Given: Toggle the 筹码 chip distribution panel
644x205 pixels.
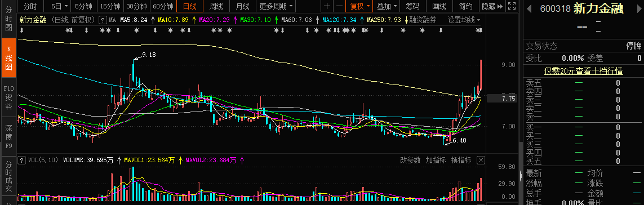Looking at the screenshot, I should pyautogui.click(x=412, y=6).
